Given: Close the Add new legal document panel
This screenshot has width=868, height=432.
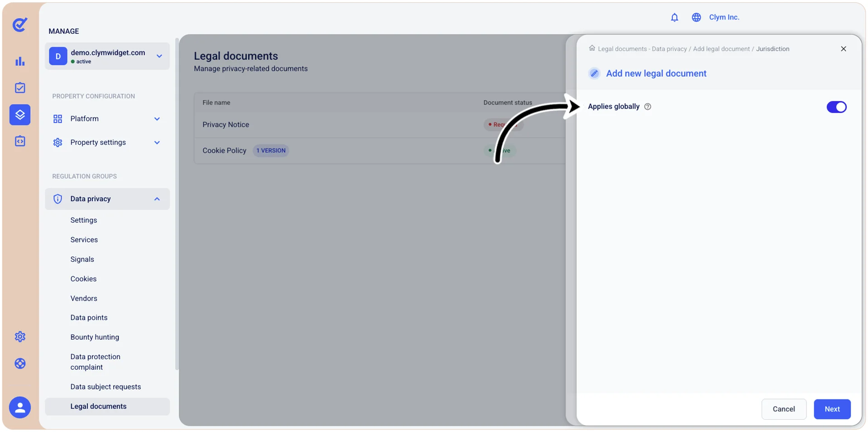Looking at the screenshot, I should (843, 49).
